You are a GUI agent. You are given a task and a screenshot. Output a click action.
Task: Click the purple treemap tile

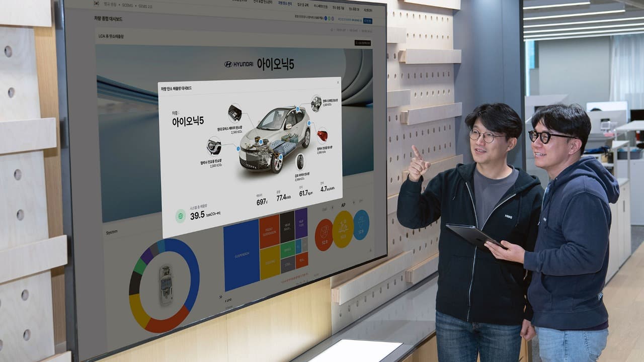click(301, 223)
